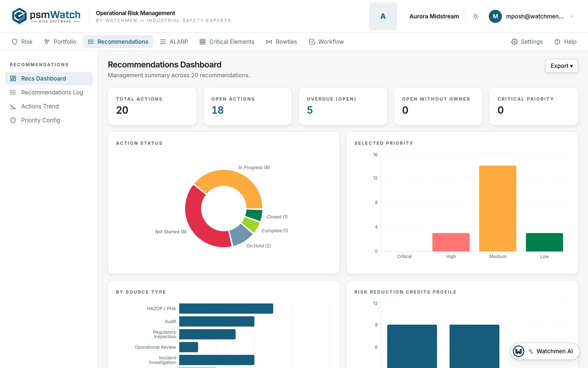Open the Risk tab
This screenshot has height=368, width=588.
(22, 42)
